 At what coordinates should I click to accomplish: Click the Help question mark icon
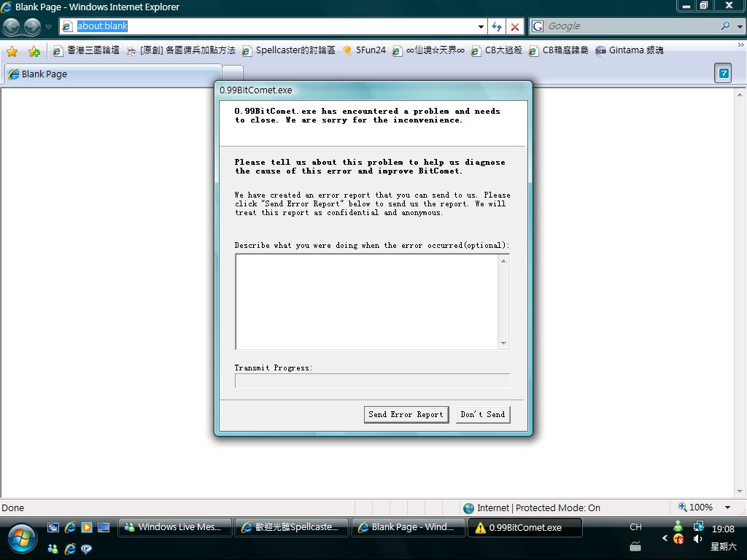[x=723, y=74]
